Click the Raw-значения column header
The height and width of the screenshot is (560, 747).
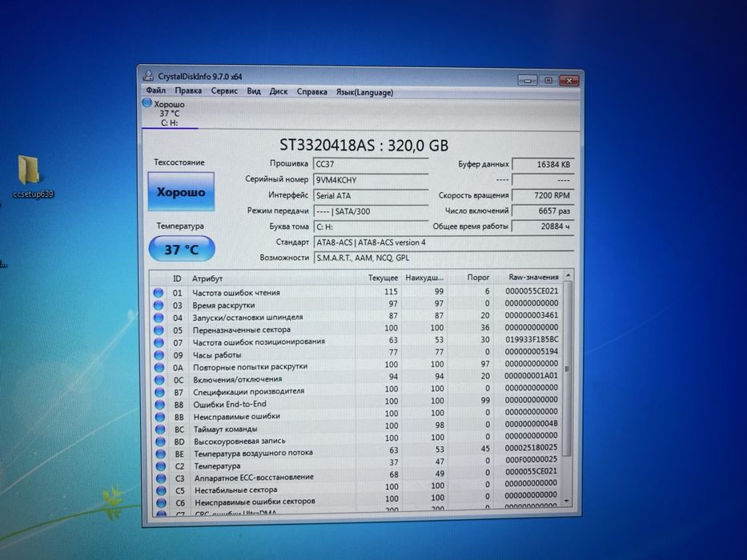click(x=533, y=277)
